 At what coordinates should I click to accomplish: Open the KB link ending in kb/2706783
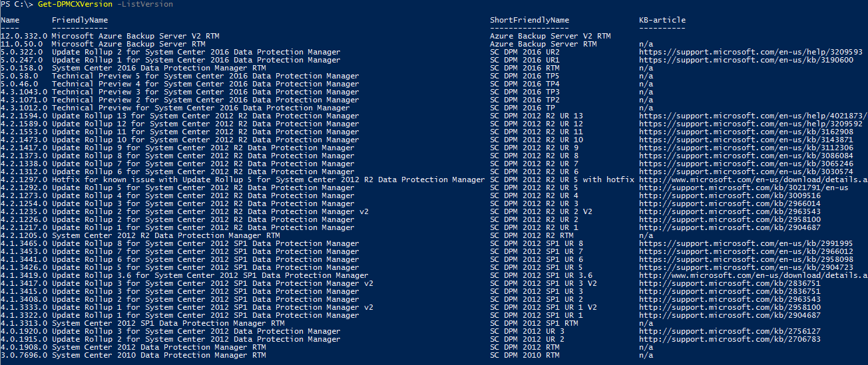tap(730, 339)
